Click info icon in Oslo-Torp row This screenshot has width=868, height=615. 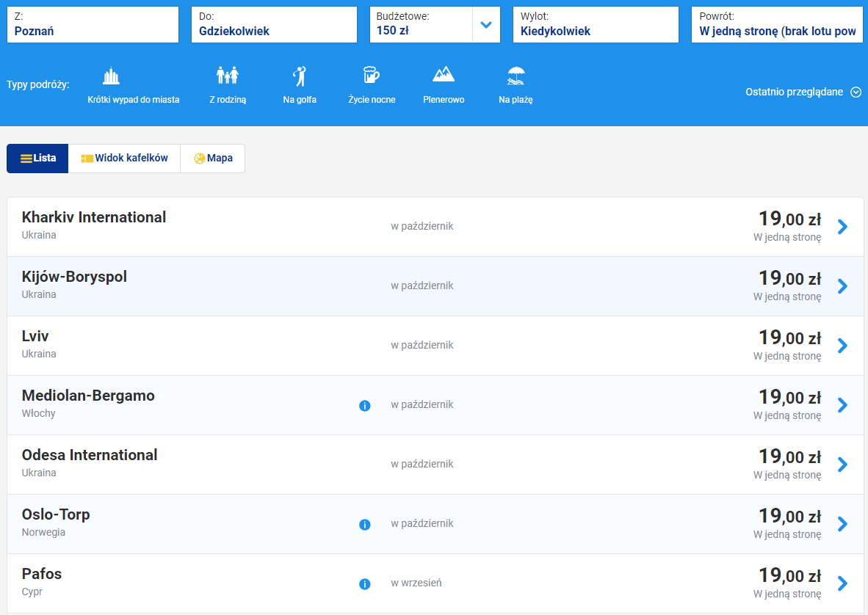pyautogui.click(x=365, y=524)
